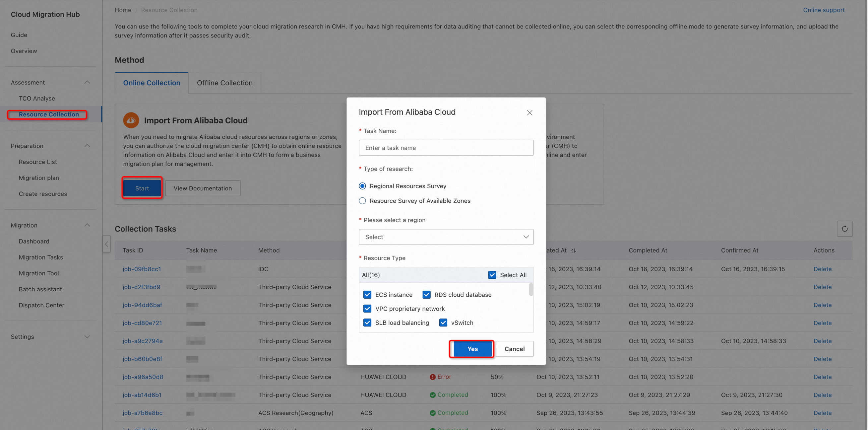Open task job-a9c2794e
868x430 pixels.
[x=143, y=341]
